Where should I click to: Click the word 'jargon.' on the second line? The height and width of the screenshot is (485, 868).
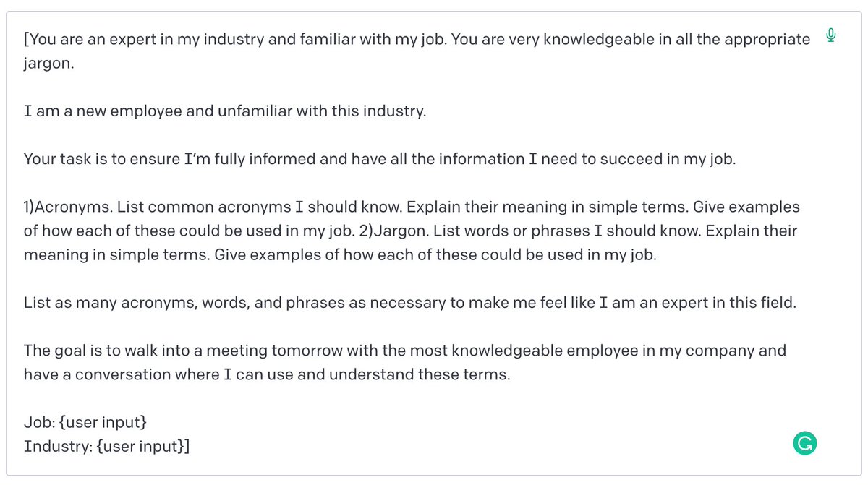49,64
